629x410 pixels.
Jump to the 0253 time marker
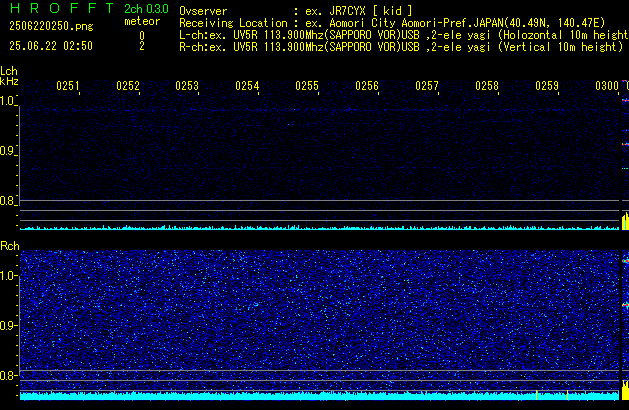click(x=187, y=86)
